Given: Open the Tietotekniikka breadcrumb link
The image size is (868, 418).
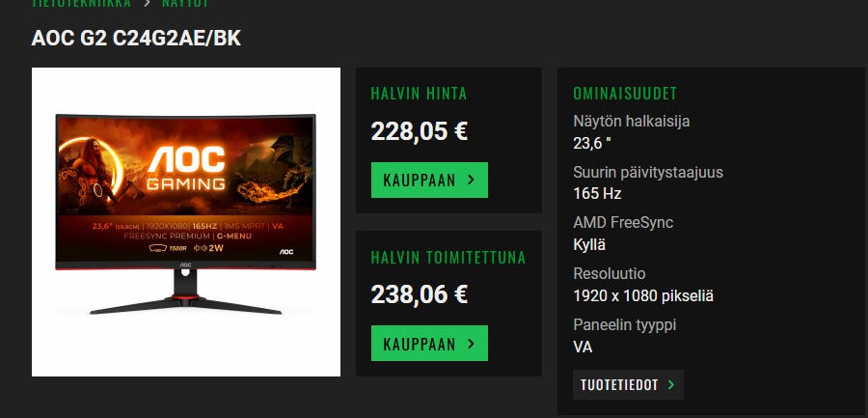Looking at the screenshot, I should tap(81, 3).
